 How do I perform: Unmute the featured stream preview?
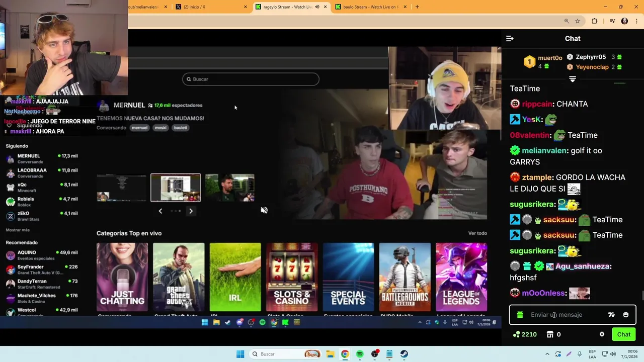[264, 210]
